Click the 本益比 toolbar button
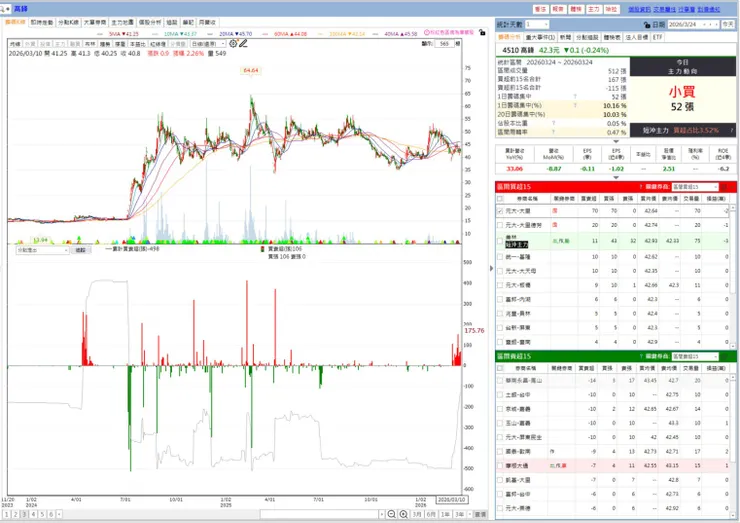The height and width of the screenshot is (523, 740). pos(138,44)
